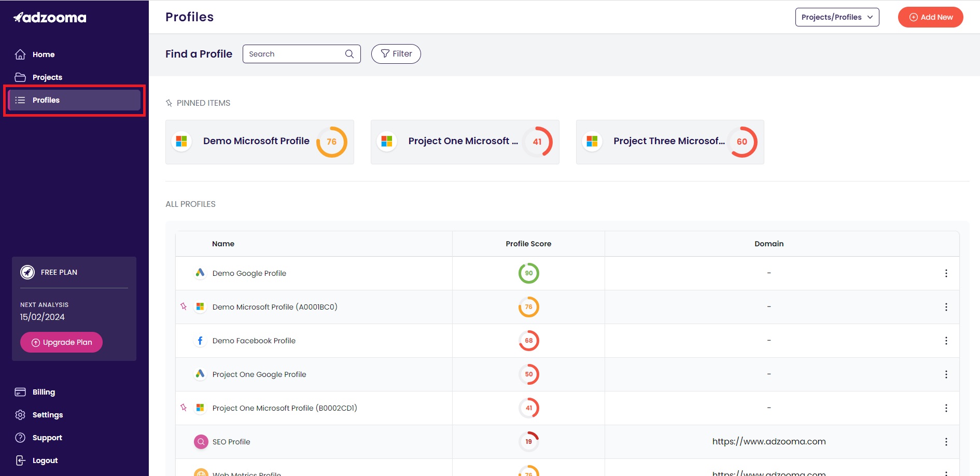Screen dimensions: 980x476
Task: Toggle pin on Project One Microsoft Profile row
Action: click(184, 408)
